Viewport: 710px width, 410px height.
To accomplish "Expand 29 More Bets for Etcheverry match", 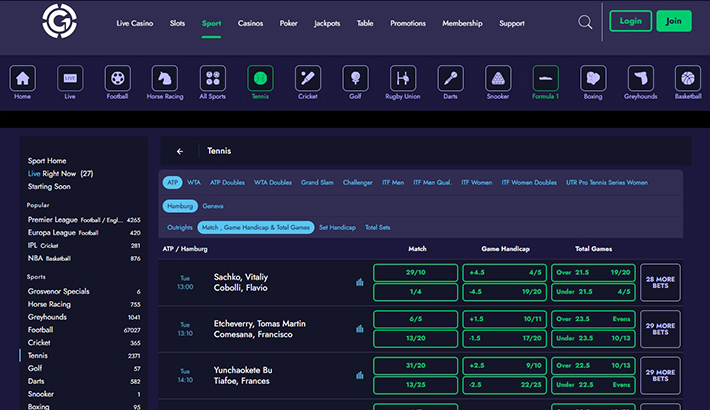I will (x=660, y=329).
